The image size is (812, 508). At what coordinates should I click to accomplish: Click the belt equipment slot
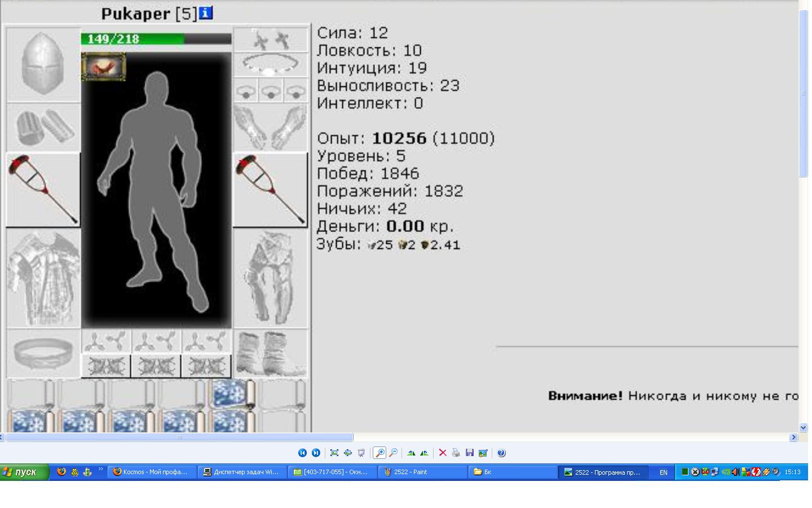43,353
